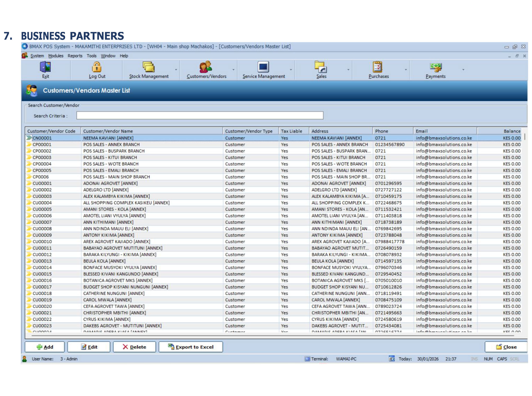Viewport: 532px width, 396px height.
Task: Expand the Stock Management dropdown arrow
Action: tap(176, 70)
